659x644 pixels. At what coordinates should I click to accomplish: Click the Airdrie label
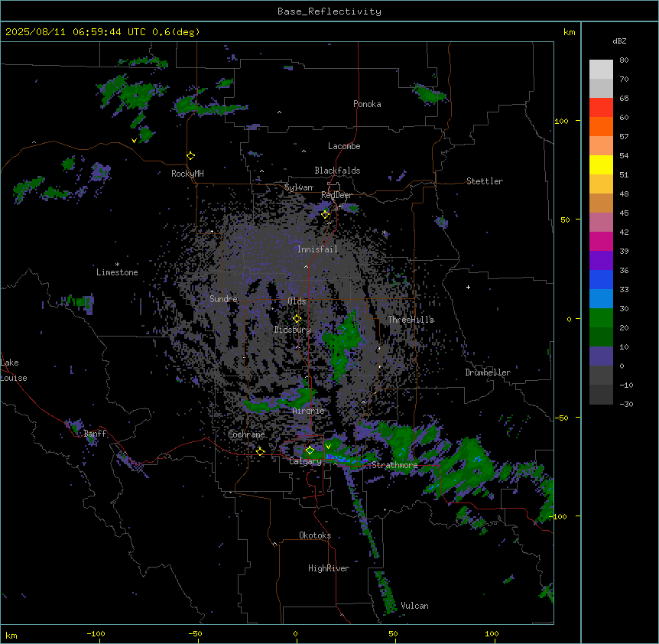309,411
